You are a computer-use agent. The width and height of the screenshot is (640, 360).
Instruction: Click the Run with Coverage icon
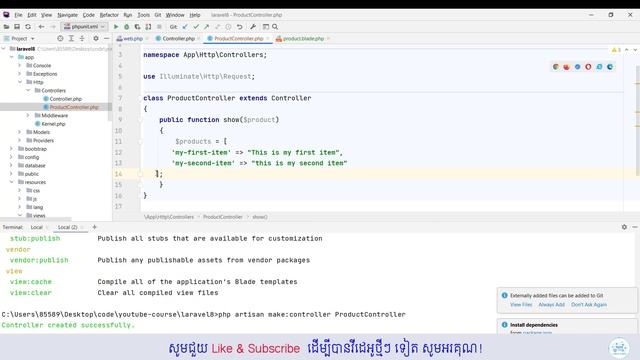pyautogui.click(x=138, y=27)
